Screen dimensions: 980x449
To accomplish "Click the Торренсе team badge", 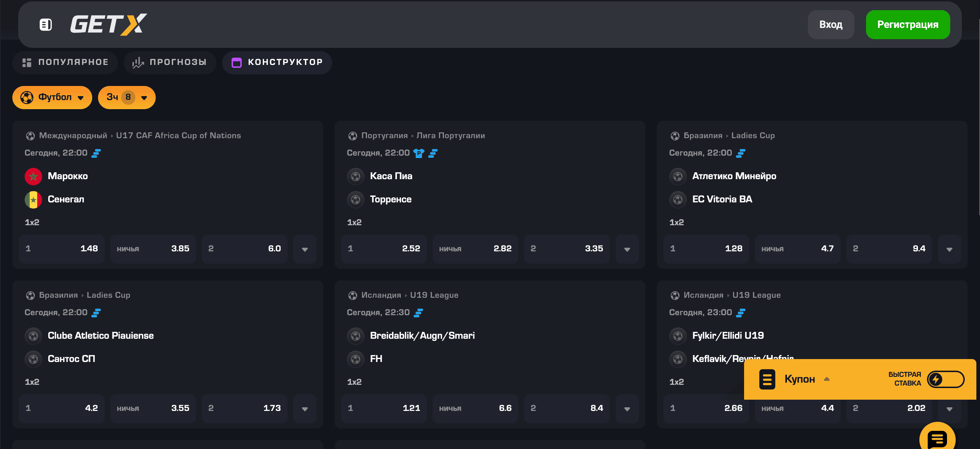I will click(x=356, y=199).
